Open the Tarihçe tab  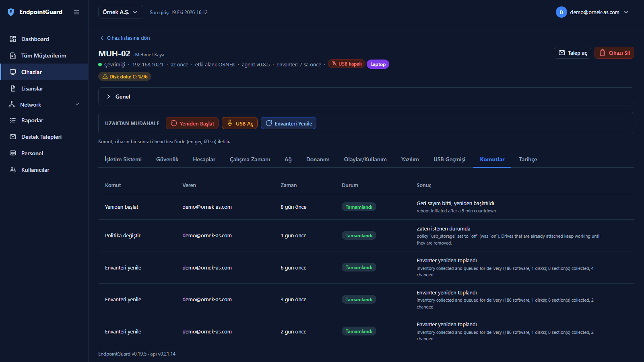(x=528, y=159)
